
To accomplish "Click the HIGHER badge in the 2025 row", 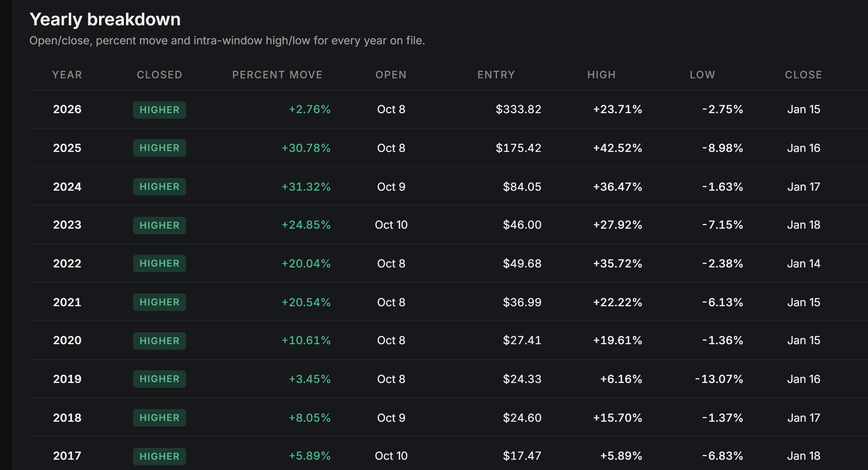I will (x=160, y=148).
